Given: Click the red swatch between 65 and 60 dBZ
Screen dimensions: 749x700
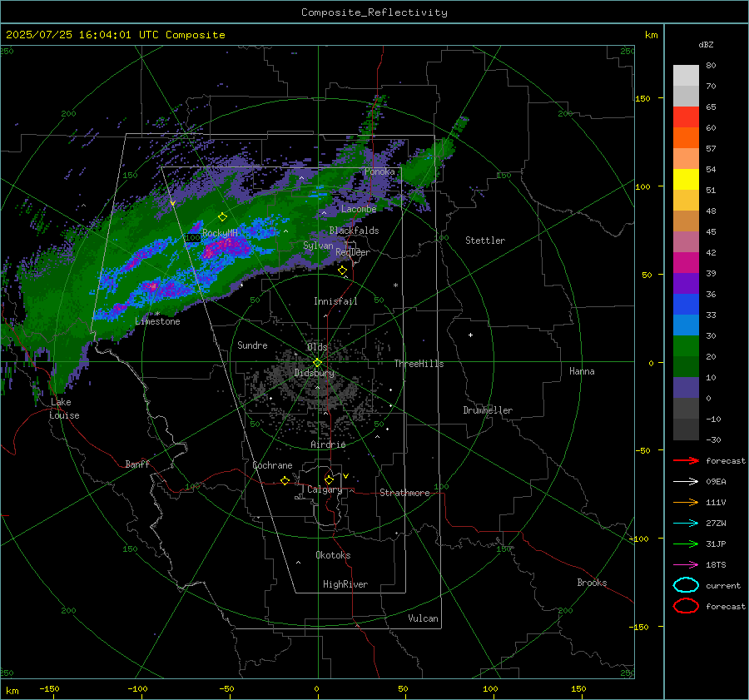Looking at the screenshot, I should (x=686, y=117).
